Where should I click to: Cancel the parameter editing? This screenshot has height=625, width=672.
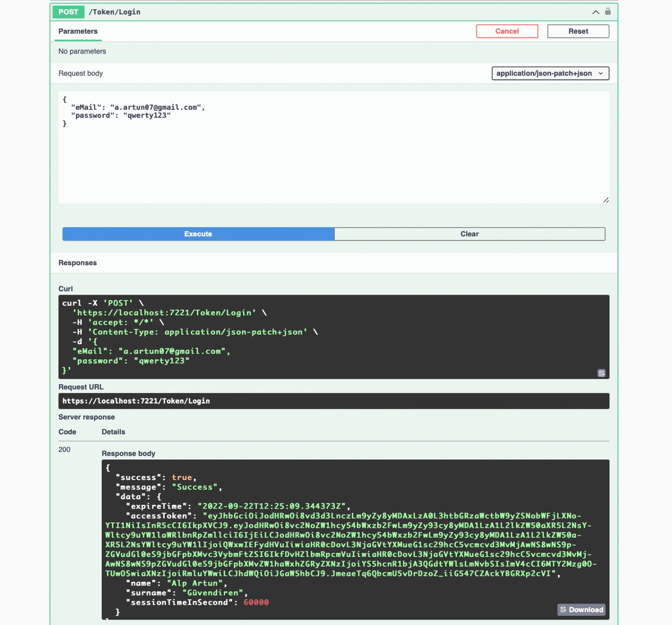[x=507, y=31]
